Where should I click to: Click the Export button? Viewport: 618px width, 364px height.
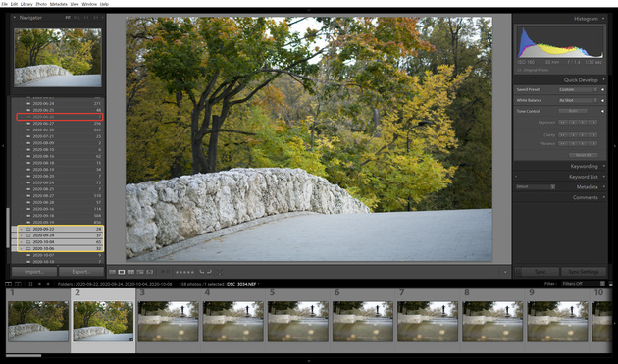[81, 272]
